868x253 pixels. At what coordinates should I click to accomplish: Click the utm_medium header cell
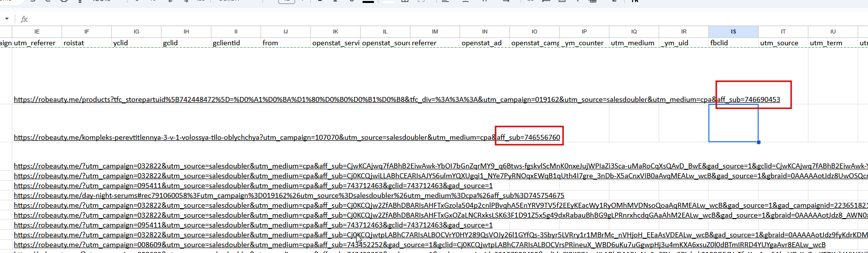point(634,43)
